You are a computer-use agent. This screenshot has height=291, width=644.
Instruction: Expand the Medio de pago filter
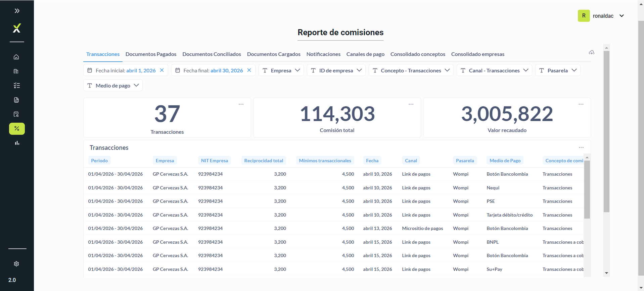(113, 85)
